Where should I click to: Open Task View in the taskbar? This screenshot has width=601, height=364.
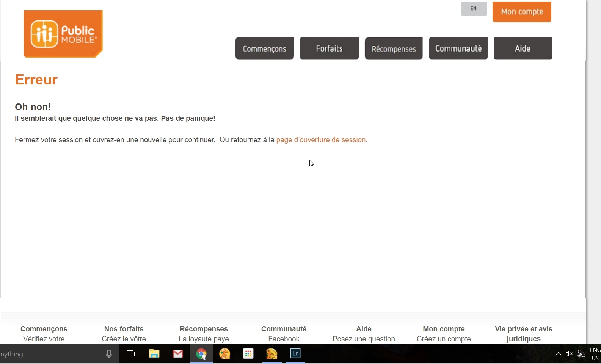(130, 354)
